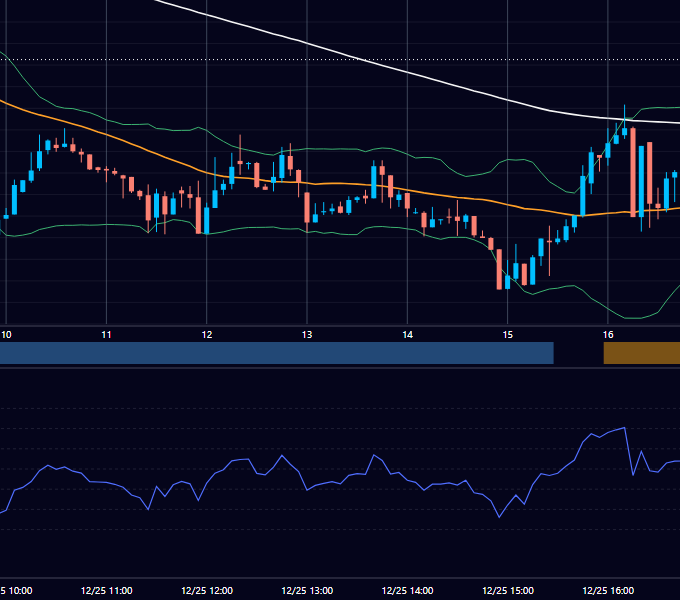Click the hour label "16" below the chart
680x600 pixels.
coord(608,335)
